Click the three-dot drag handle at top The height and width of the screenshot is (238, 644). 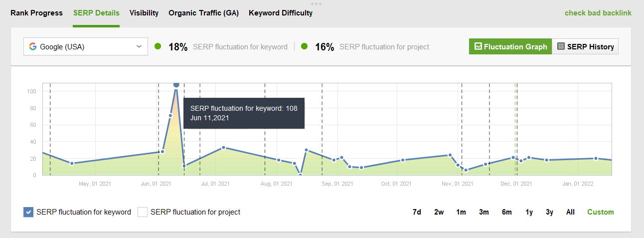[x=316, y=3]
